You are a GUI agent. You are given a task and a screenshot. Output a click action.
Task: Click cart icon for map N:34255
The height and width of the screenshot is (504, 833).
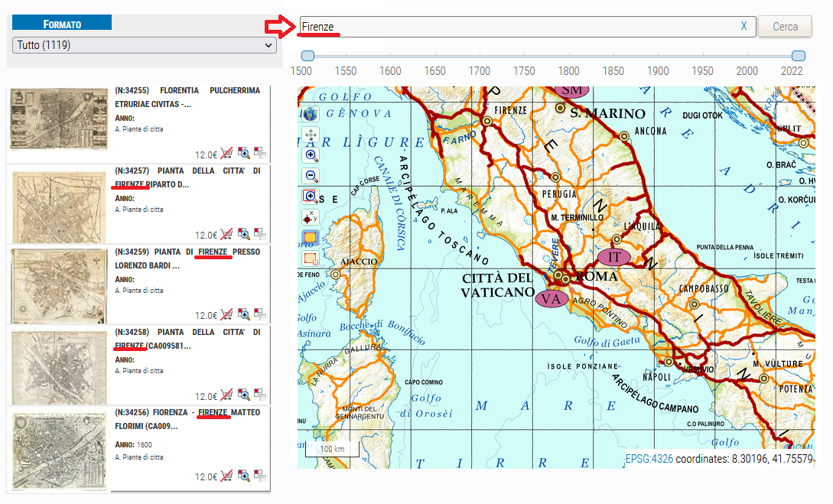click(226, 153)
